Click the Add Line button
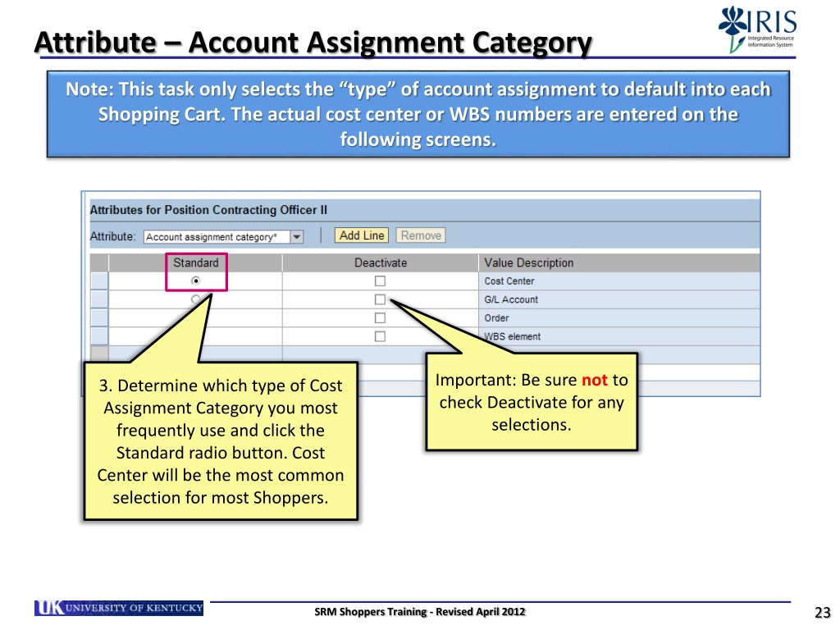 361,235
